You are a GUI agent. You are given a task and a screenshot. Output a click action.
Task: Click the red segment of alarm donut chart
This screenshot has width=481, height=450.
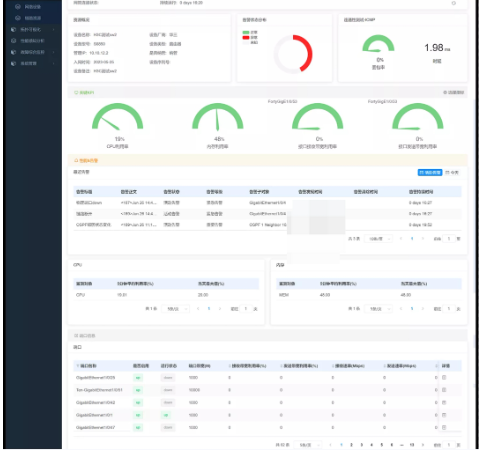click(309, 53)
